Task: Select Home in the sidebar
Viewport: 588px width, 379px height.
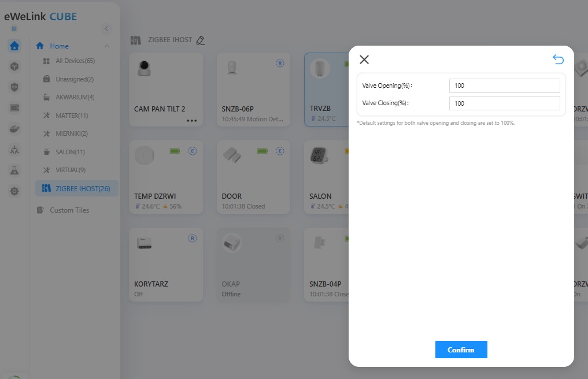Action: click(x=59, y=46)
